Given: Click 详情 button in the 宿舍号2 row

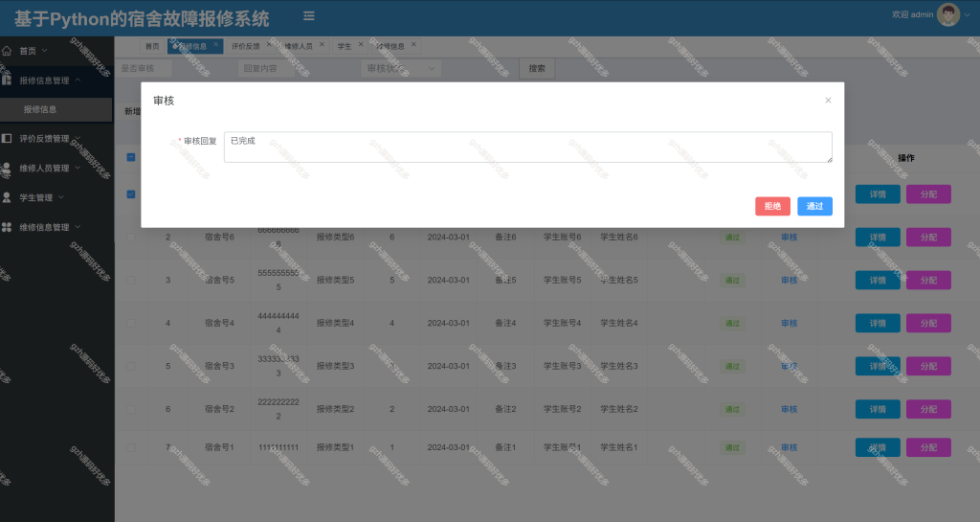Looking at the screenshot, I should (x=878, y=409).
